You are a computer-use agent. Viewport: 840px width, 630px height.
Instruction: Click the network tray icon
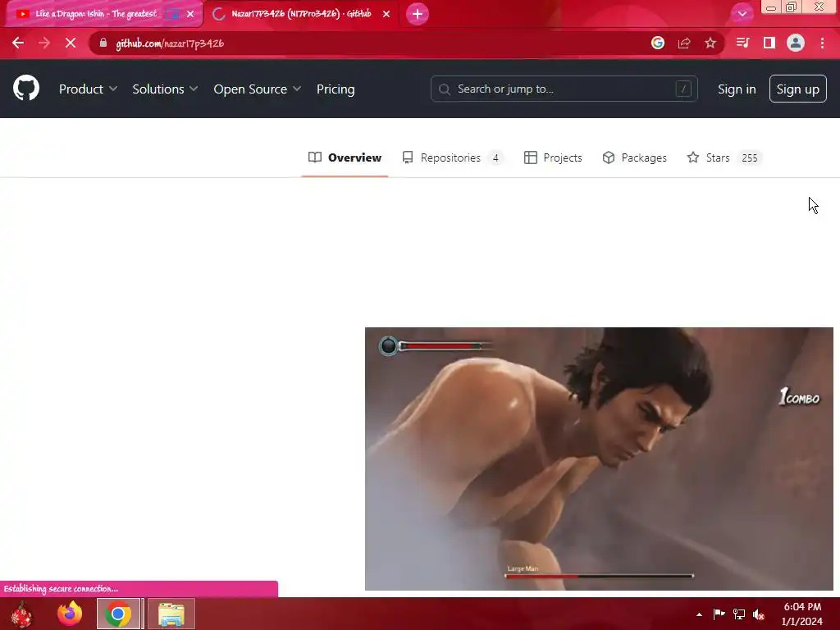tap(739, 614)
